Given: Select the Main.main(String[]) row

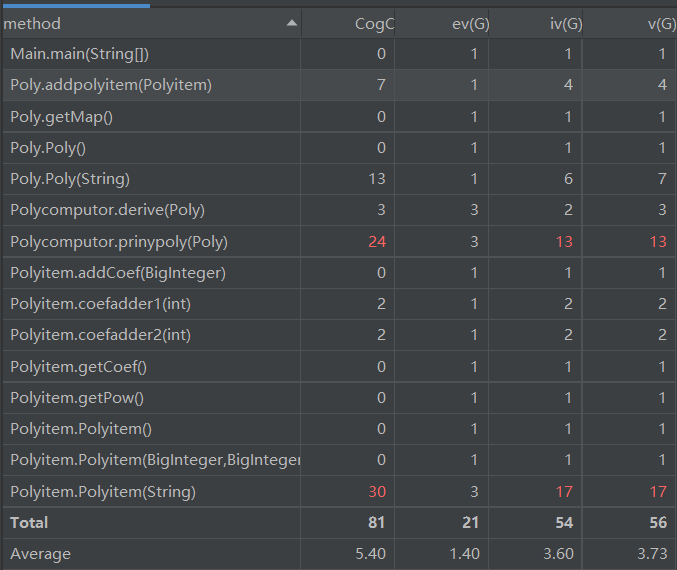Looking at the screenshot, I should click(80, 54).
